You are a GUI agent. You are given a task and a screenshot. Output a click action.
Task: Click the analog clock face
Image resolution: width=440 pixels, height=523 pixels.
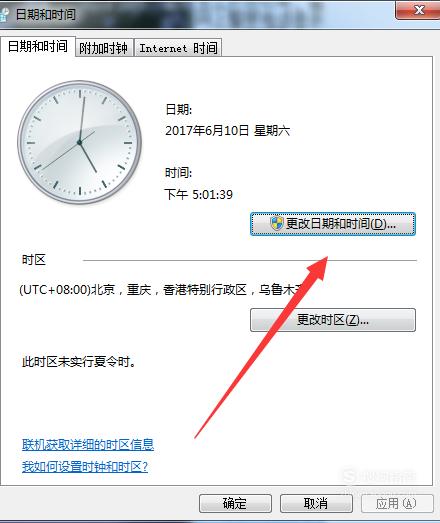(80, 142)
